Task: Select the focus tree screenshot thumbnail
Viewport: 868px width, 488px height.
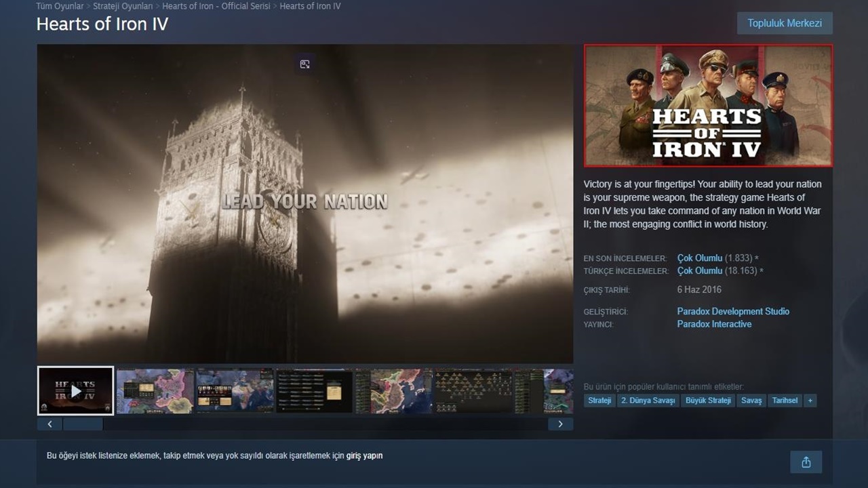Action: [x=473, y=391]
